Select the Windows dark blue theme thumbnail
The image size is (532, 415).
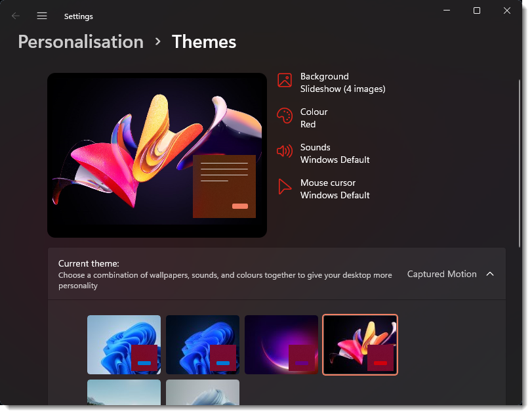[202, 345]
